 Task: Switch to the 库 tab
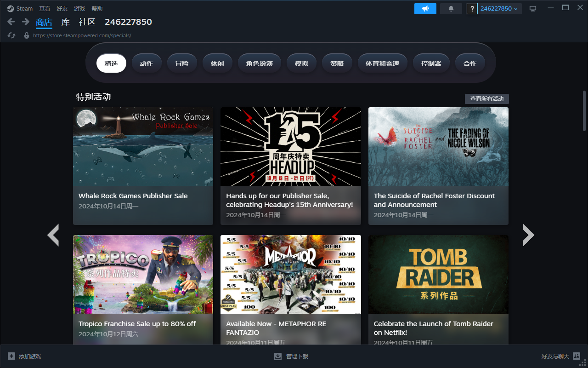coord(66,22)
